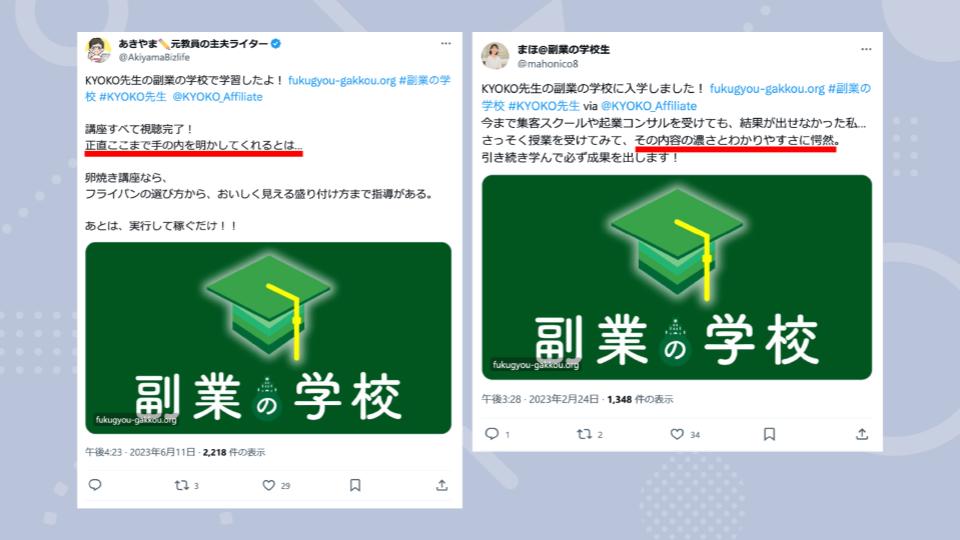Open Akiyama's profile avatar
Viewport: 960px width, 540px height.
98,50
